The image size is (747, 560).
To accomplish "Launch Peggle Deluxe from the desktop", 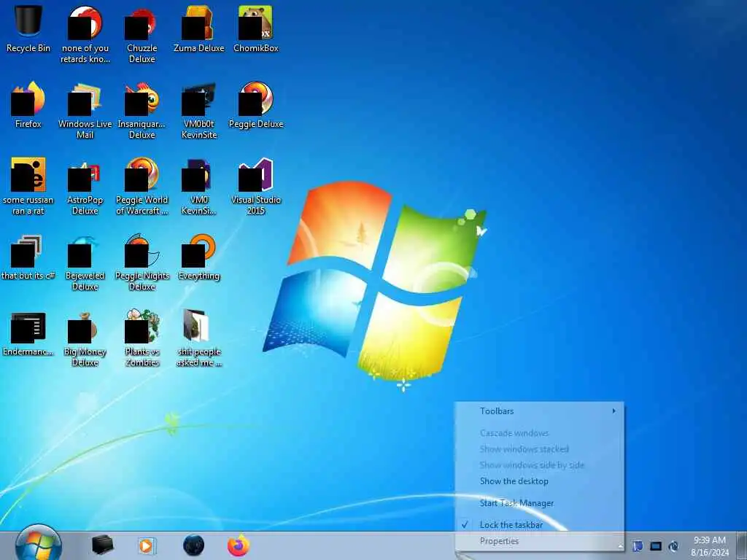I will tap(256, 105).
